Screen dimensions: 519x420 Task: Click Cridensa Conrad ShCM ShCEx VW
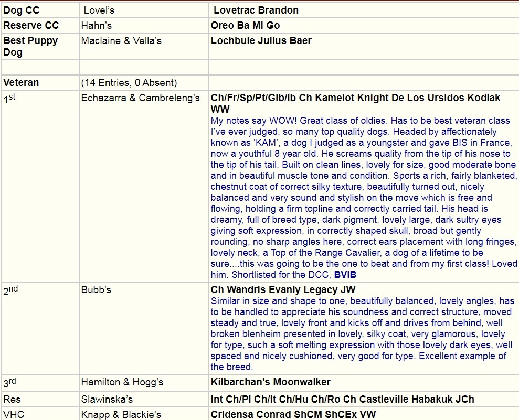coord(293,414)
